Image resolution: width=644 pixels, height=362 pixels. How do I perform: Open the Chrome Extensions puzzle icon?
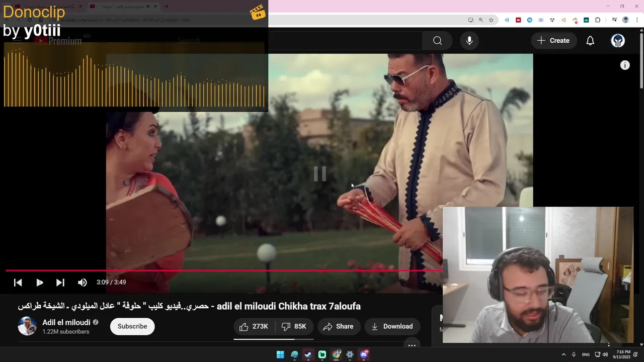pos(598,20)
